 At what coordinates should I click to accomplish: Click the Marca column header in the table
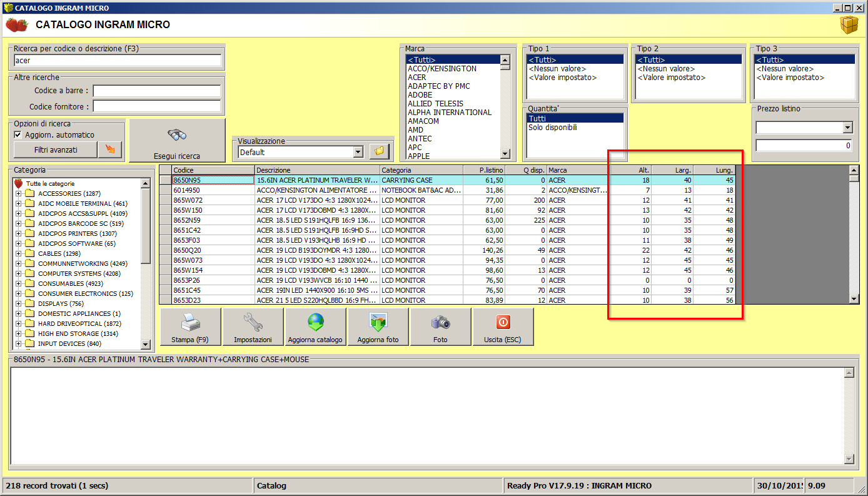pyautogui.click(x=578, y=170)
